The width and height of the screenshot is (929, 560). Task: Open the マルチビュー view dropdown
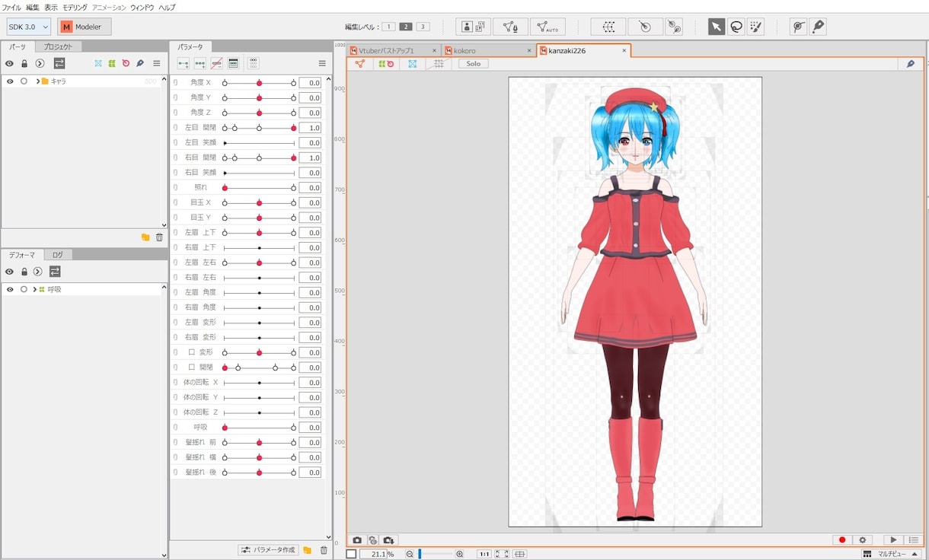tap(891, 554)
